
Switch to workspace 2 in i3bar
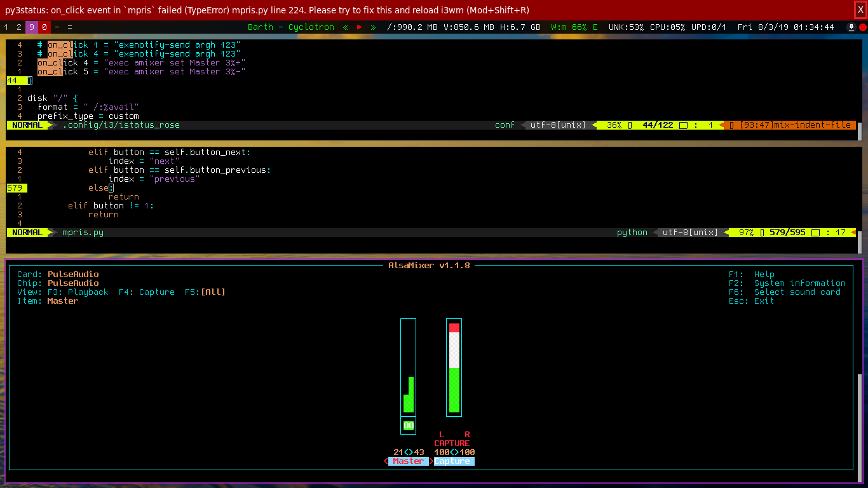point(19,27)
